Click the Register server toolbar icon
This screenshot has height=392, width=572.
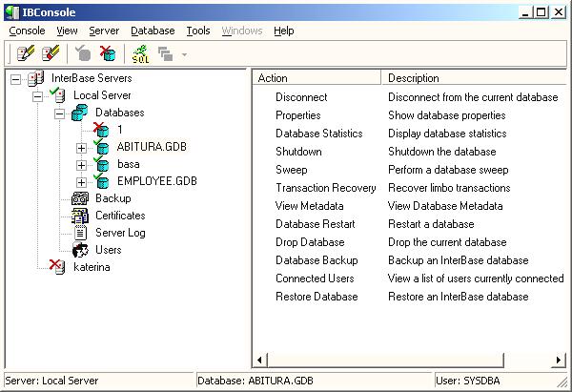click(x=25, y=53)
